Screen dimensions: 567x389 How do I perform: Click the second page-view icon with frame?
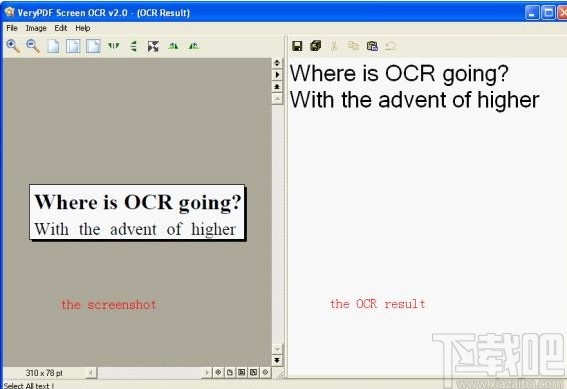(x=73, y=46)
